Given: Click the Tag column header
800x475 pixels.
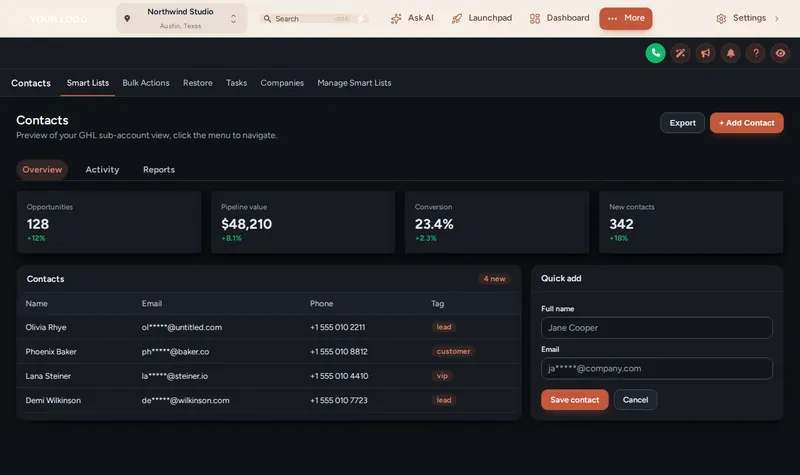Looking at the screenshot, I should coord(437,304).
